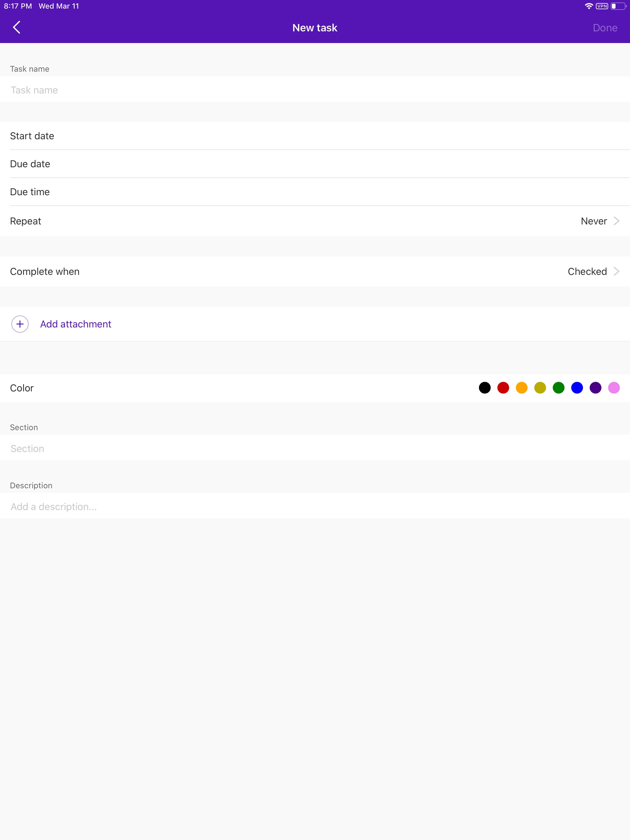Tap the plus circle attachment icon

[x=20, y=324]
